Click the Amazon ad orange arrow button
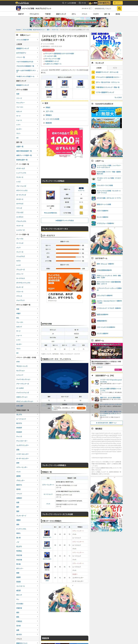Viewport: 138px width, 644px height. click(x=79, y=297)
